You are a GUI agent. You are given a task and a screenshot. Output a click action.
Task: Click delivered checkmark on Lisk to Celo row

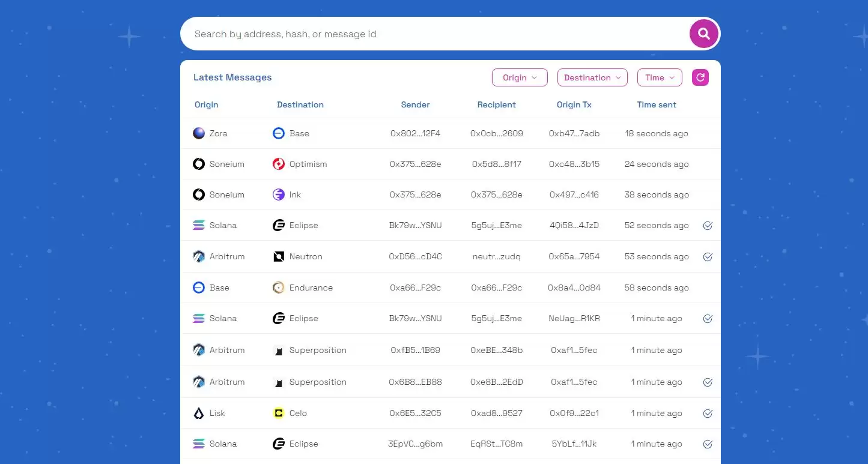(x=708, y=414)
